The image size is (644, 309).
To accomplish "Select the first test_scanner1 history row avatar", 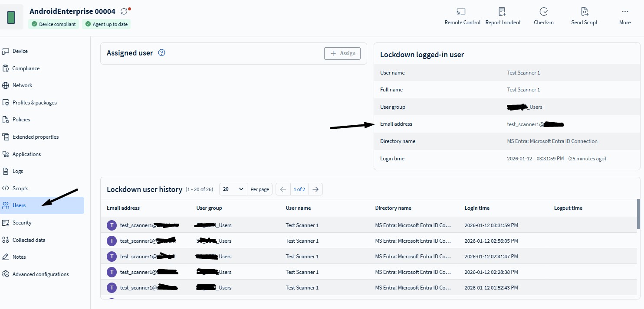I will pyautogui.click(x=112, y=225).
